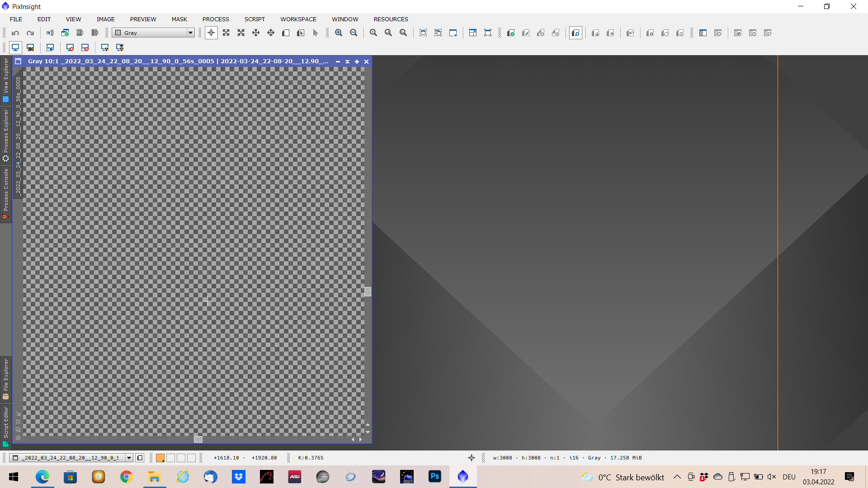
Task: Open the WORKSPACE menu
Action: [x=298, y=19]
